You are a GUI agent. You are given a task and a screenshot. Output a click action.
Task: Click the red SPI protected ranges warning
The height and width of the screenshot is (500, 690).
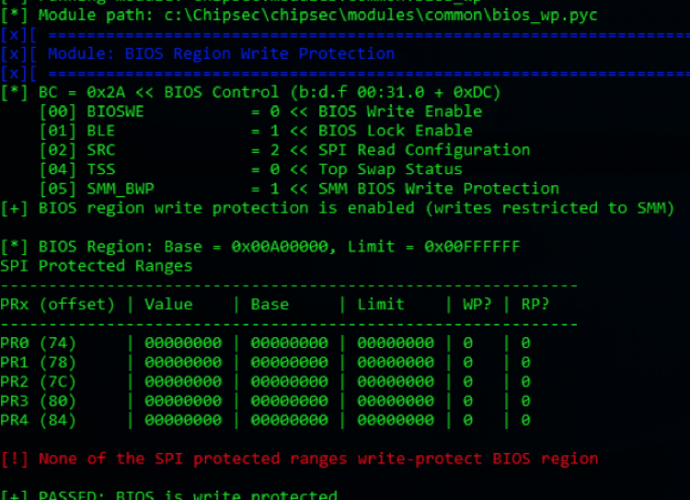(299, 459)
